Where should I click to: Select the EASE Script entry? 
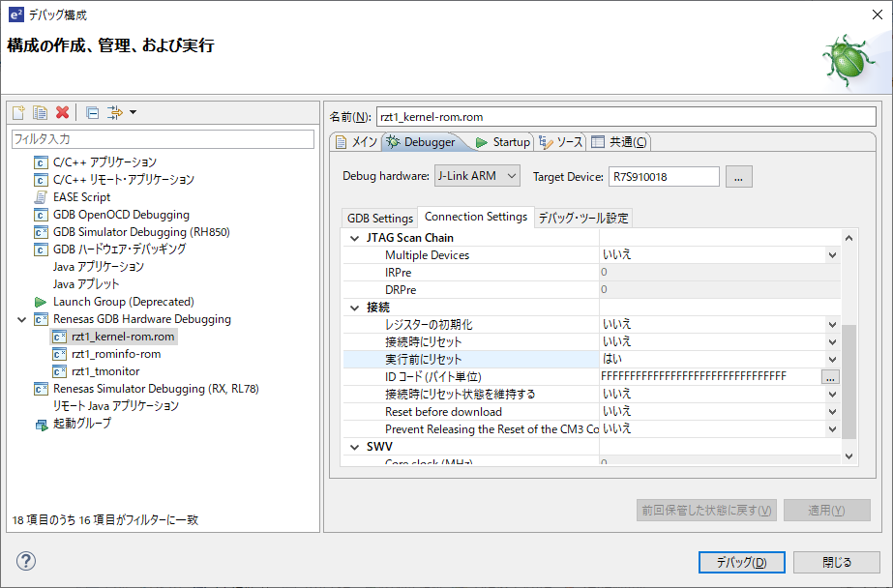[x=81, y=197]
